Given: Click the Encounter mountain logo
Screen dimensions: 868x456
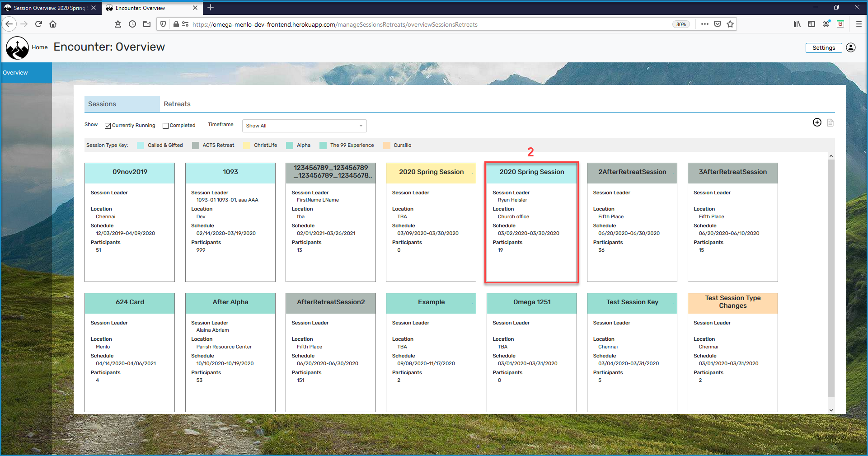Looking at the screenshot, I should pyautogui.click(x=17, y=48).
